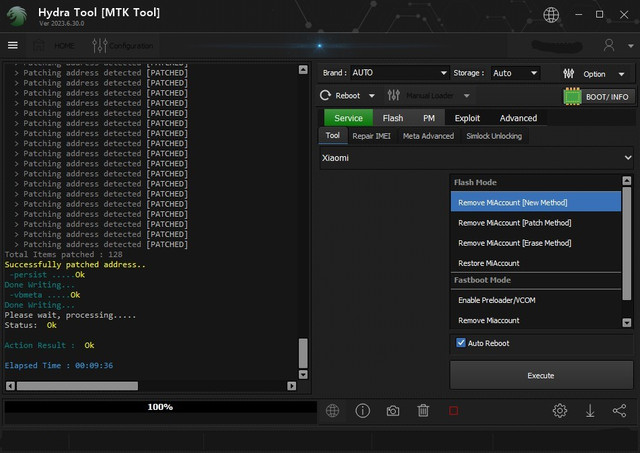Click the Reboot circular arrow icon
This screenshot has height=453, width=640.
tap(325, 95)
